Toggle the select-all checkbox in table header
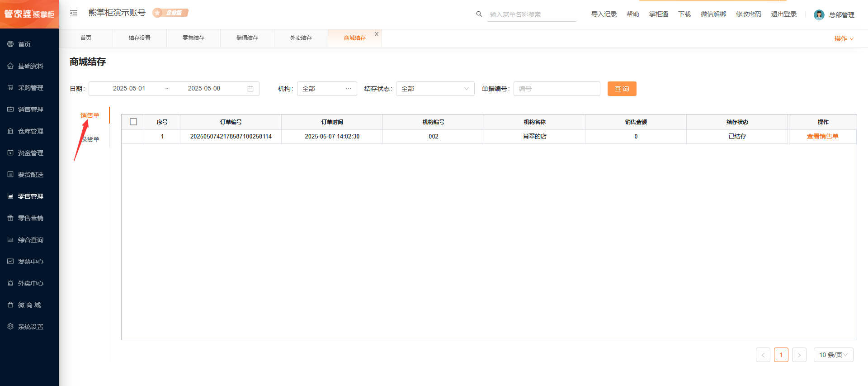Screen dimensions: 868x386 (133, 122)
